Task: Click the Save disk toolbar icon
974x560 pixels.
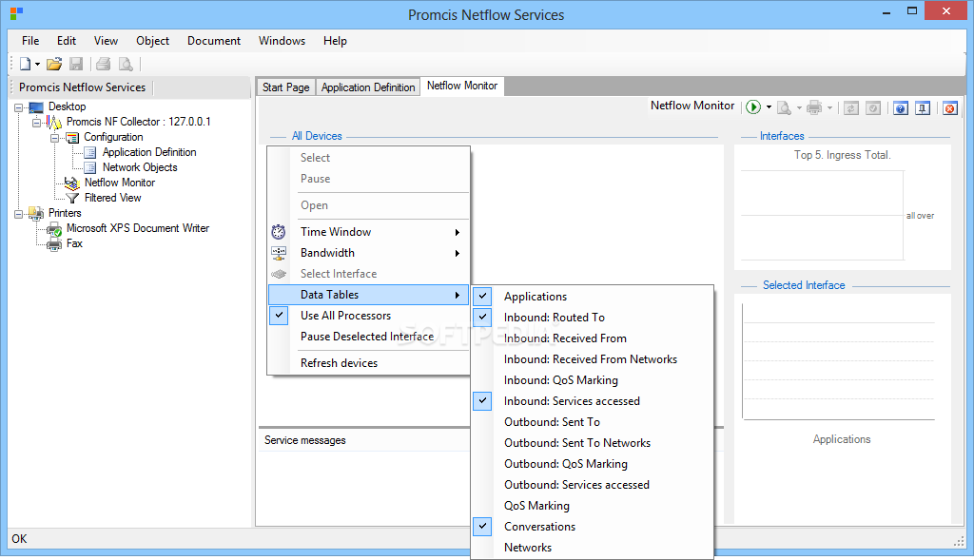Action: (76, 64)
